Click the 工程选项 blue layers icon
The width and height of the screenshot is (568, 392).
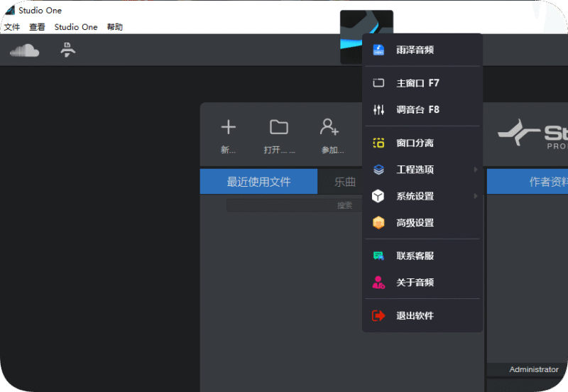tap(378, 169)
